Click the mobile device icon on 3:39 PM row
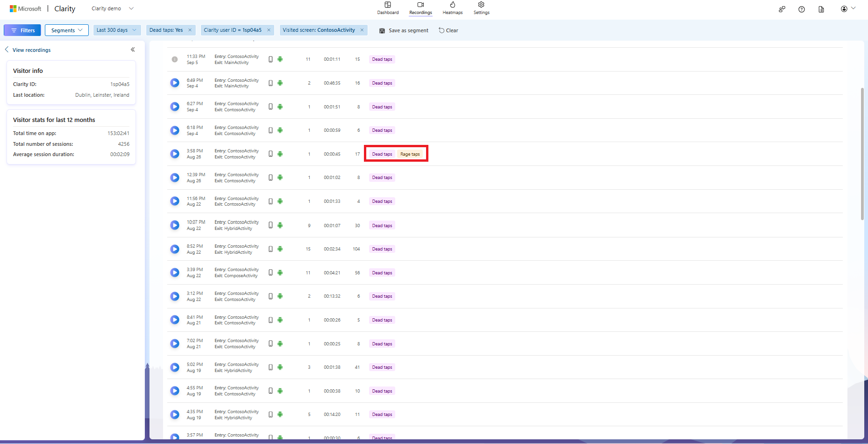 point(270,272)
